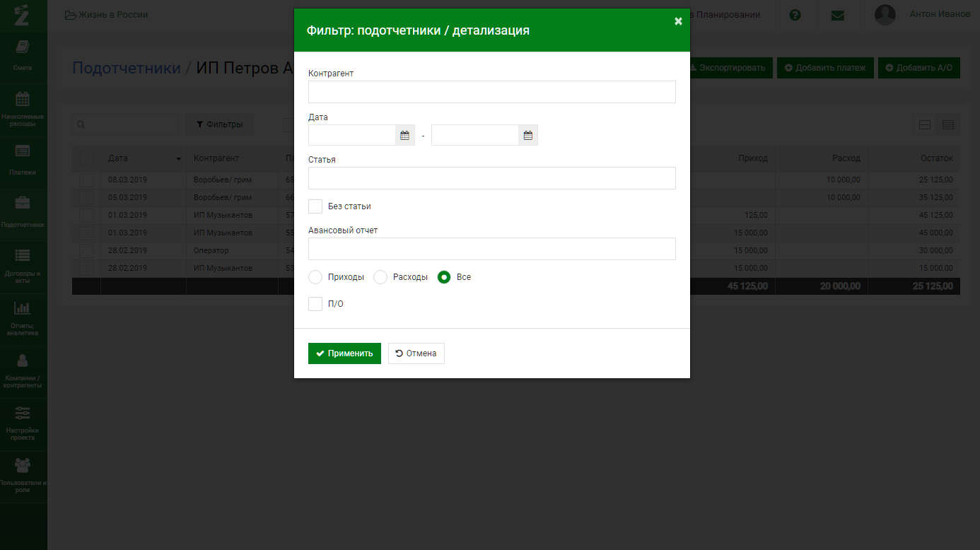Open Пользователи и роли section
The image size is (980, 550).
click(x=23, y=476)
